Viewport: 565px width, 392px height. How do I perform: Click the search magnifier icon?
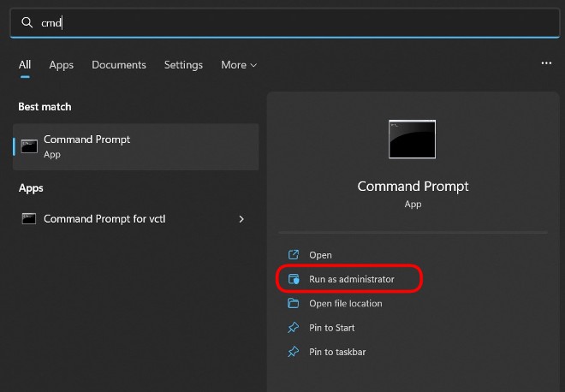pyautogui.click(x=27, y=23)
